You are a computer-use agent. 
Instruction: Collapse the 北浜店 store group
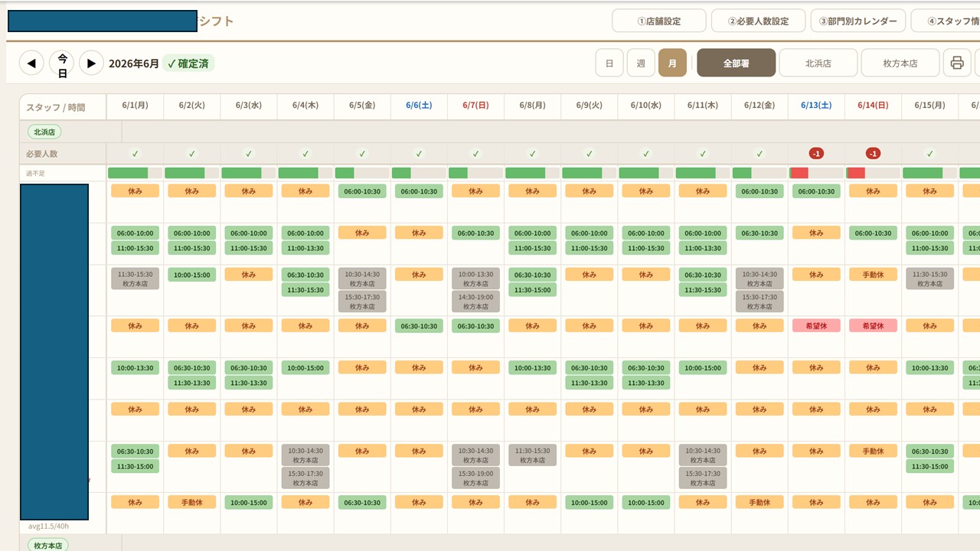[x=44, y=132]
